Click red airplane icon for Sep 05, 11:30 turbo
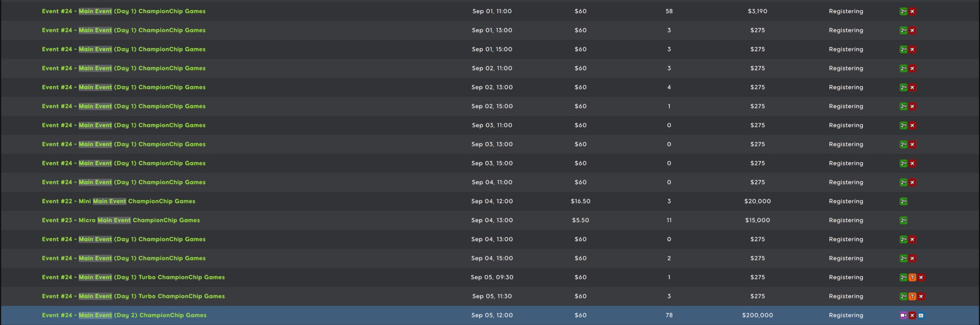 coord(921,296)
